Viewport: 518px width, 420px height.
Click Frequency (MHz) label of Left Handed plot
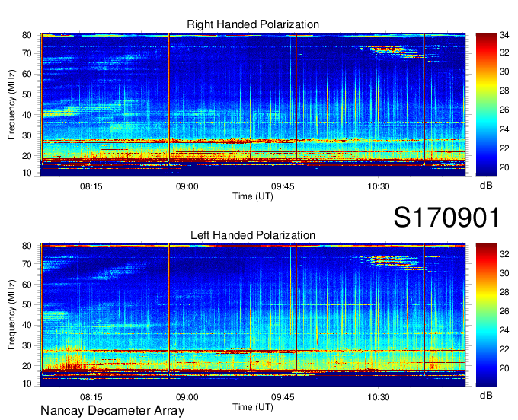click(12, 315)
